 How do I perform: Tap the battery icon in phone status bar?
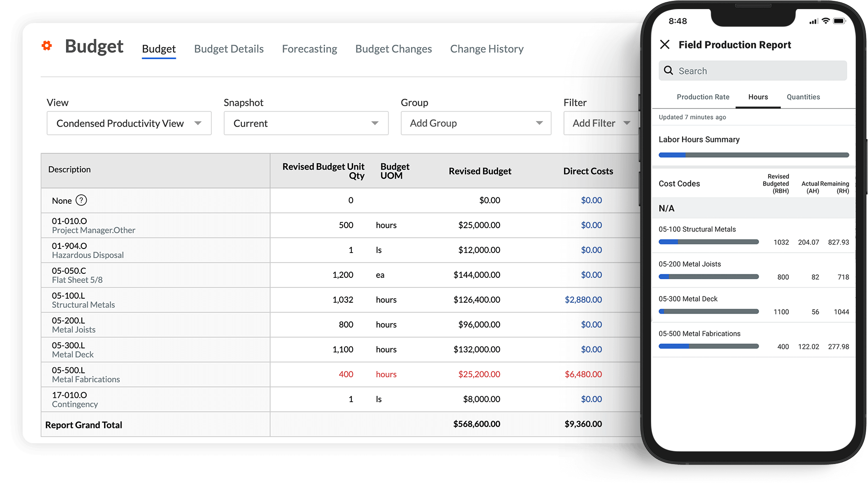point(839,21)
